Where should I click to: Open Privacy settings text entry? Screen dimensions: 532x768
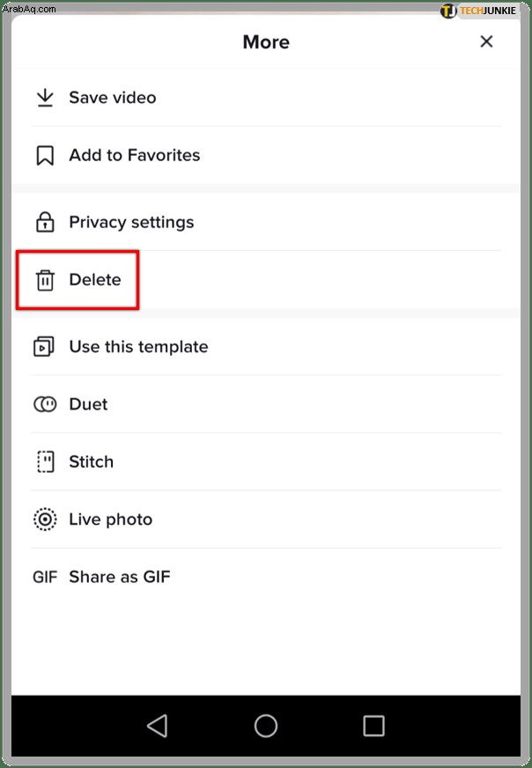[x=131, y=222]
